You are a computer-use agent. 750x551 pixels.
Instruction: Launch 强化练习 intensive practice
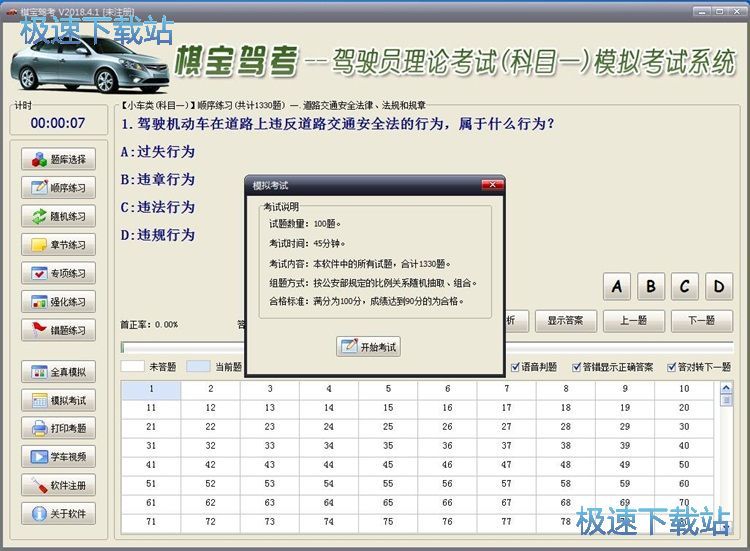click(x=58, y=302)
